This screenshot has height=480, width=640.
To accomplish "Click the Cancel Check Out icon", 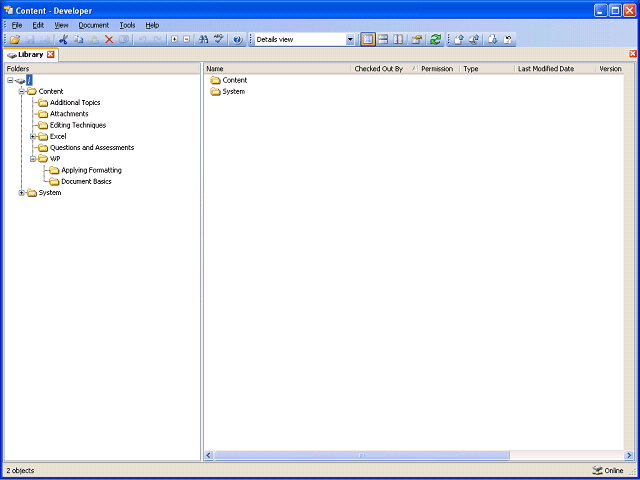I will click(508, 40).
